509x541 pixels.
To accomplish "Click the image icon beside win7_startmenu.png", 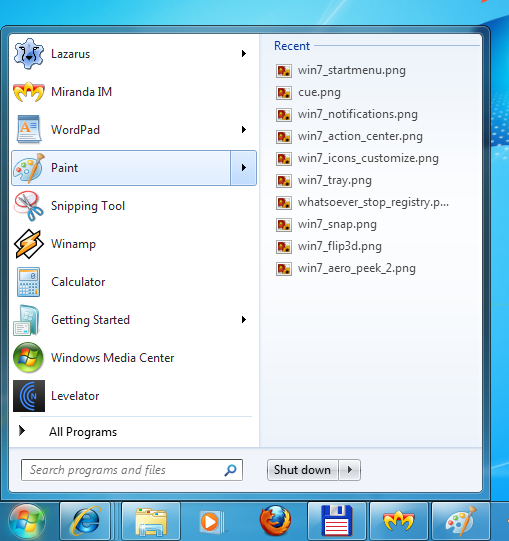I will (284, 71).
